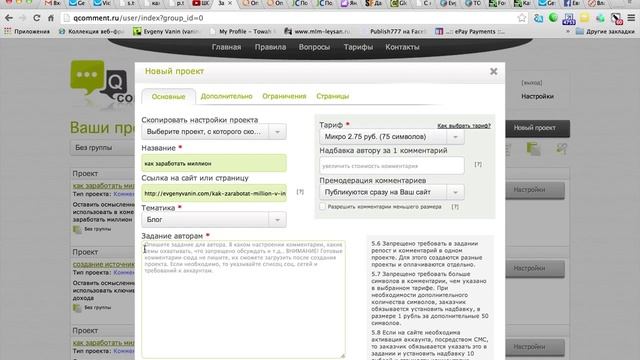The height and width of the screenshot is (360, 640).
Task: Reload the page with the refresh icon
Action: (36, 18)
